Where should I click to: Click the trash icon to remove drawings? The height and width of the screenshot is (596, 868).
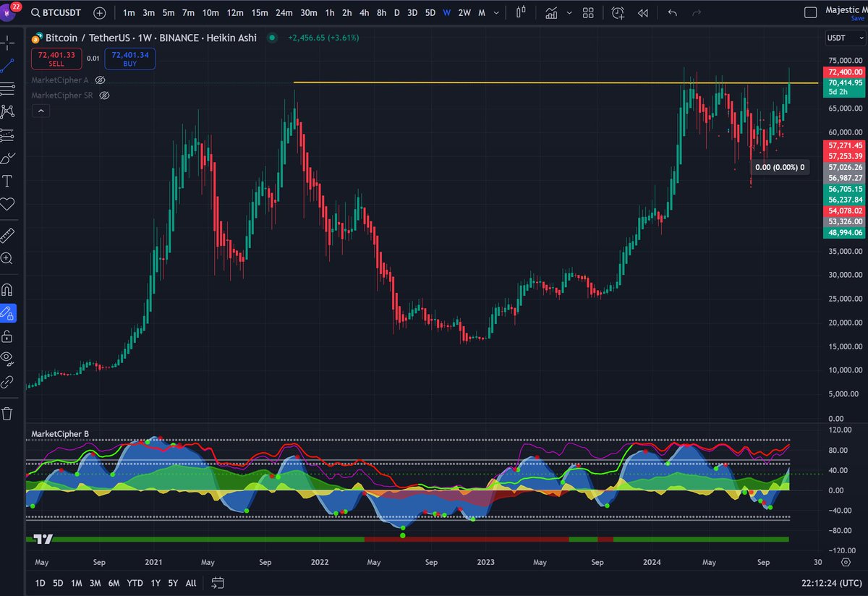click(9, 412)
